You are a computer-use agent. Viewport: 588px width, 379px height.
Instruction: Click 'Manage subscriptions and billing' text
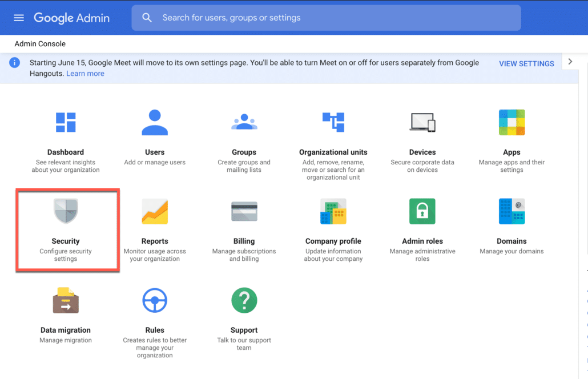(x=244, y=255)
